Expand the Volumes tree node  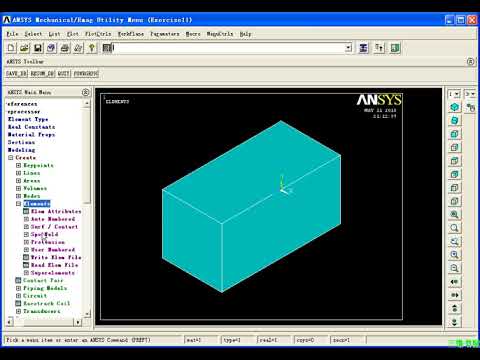[19, 188]
